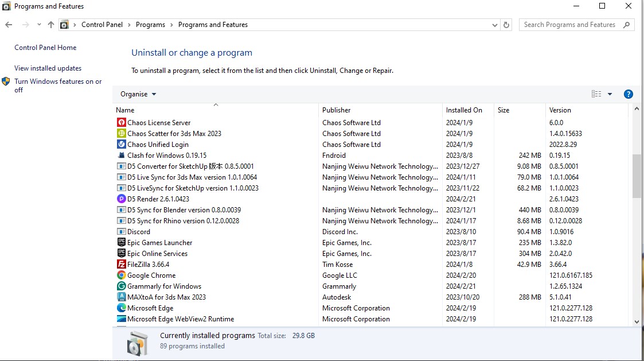This screenshot has width=644, height=361.
Task: Refresh the Programs and Features list
Action: click(506, 25)
